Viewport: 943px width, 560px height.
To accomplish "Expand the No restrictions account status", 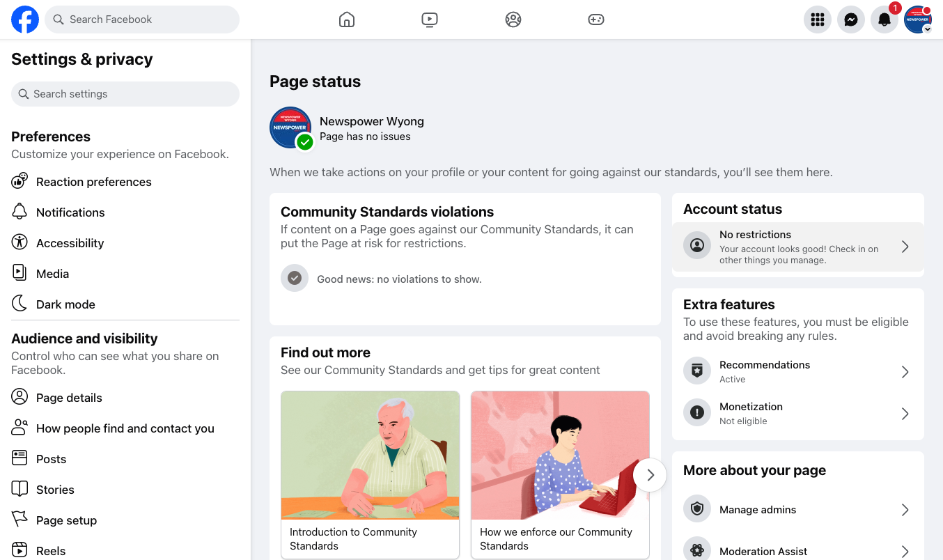I will (798, 247).
